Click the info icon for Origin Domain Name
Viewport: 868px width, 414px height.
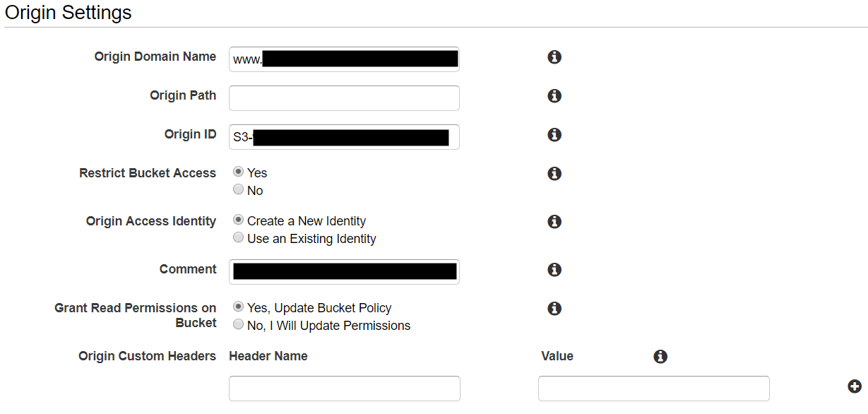pos(554,57)
